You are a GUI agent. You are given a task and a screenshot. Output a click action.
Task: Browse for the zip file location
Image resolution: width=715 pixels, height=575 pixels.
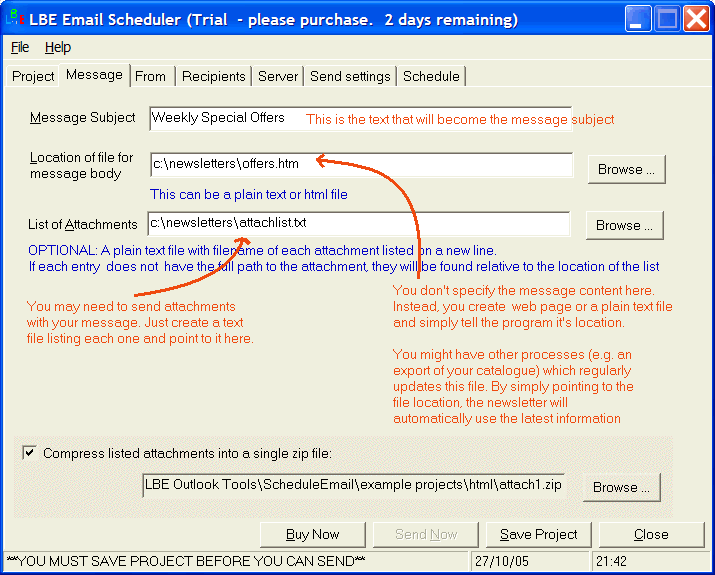click(622, 487)
